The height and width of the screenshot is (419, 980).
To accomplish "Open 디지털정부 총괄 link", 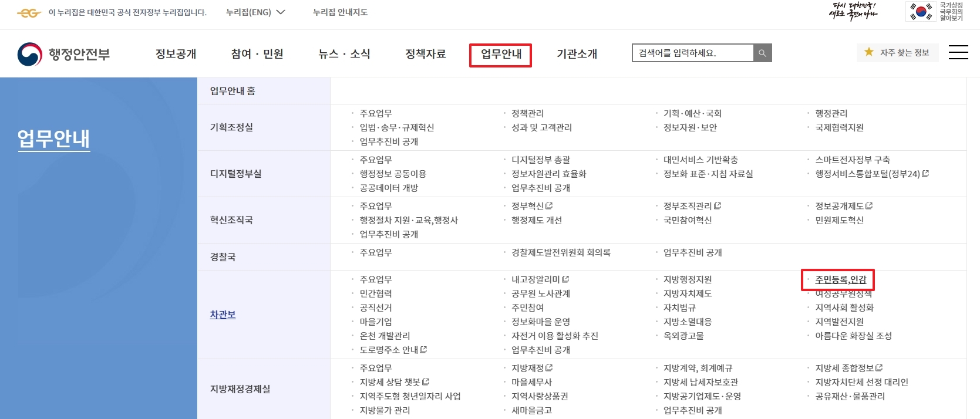I will [x=541, y=160].
